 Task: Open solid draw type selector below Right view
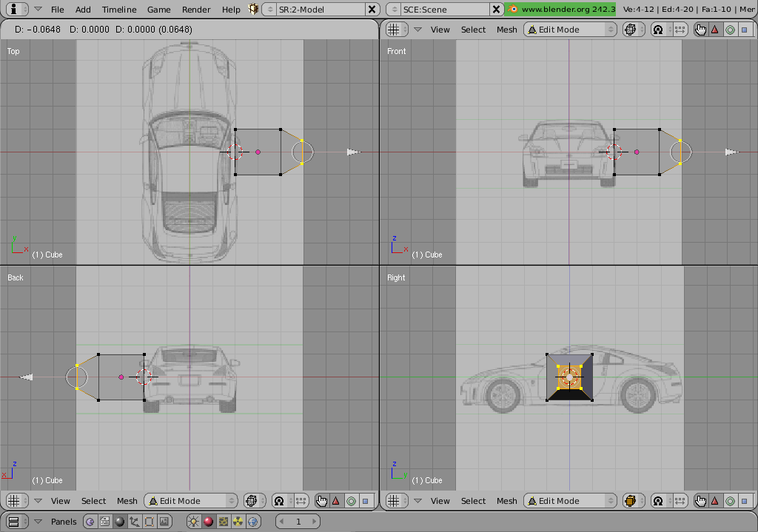point(634,501)
